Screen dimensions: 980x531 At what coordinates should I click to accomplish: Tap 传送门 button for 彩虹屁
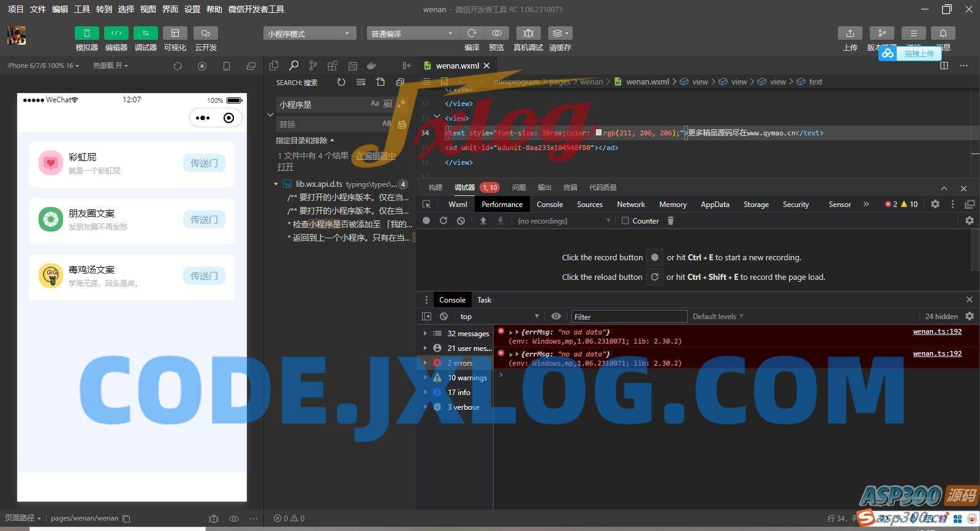click(204, 164)
